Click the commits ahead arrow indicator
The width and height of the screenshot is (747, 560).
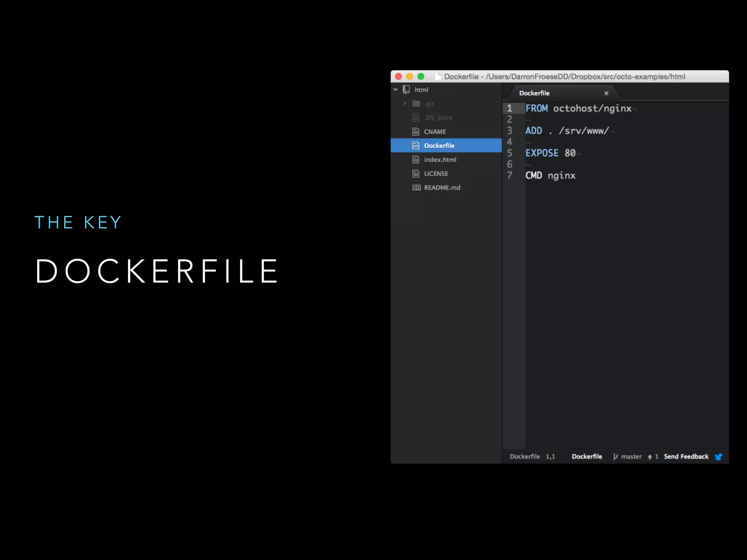653,456
